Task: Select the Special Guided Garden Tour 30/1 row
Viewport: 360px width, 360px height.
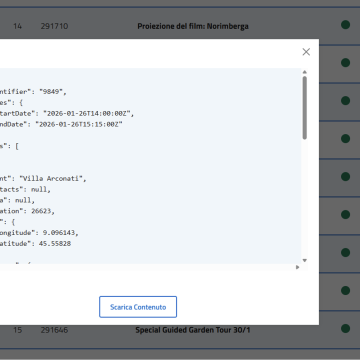Action: tap(180, 330)
